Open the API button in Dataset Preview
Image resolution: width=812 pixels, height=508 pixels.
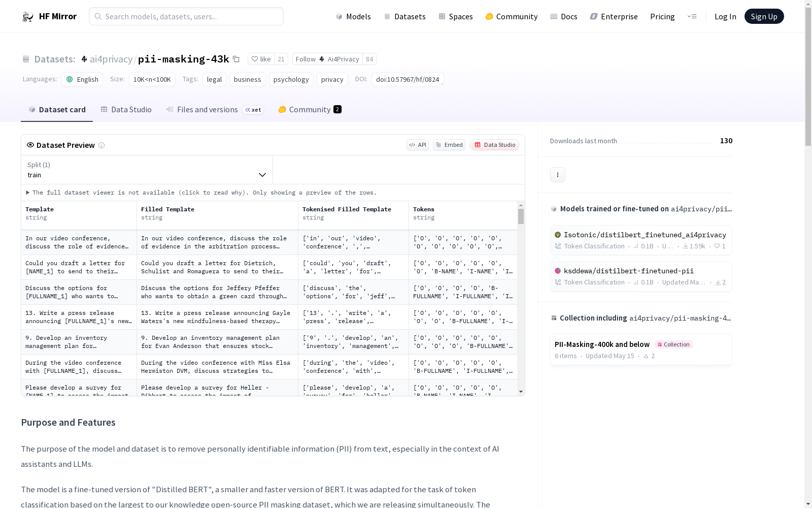point(418,145)
